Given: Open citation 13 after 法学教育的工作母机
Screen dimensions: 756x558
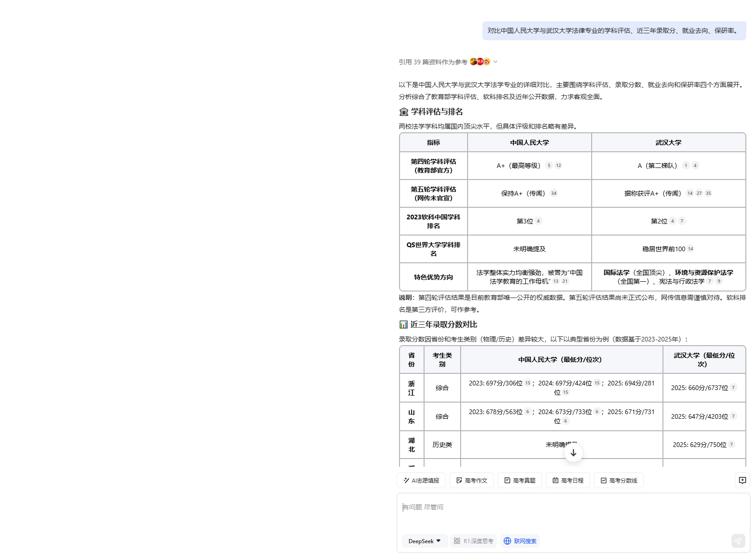Looking at the screenshot, I should tap(556, 281).
